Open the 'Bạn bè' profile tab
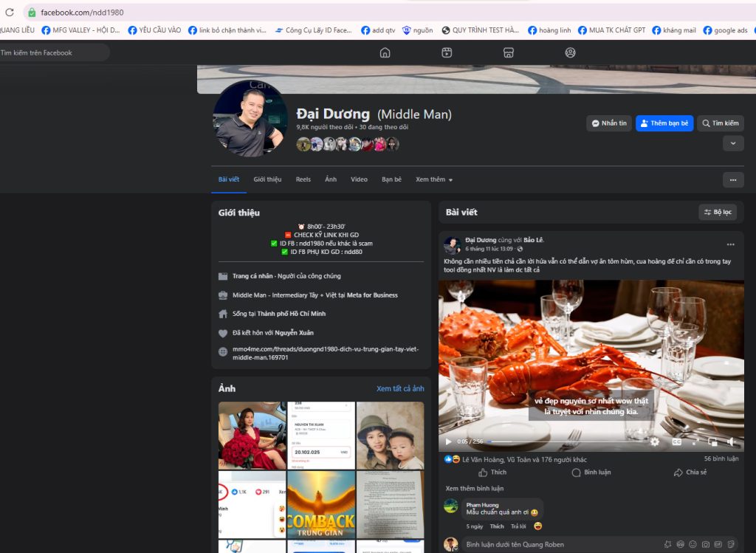Viewport: 756px width, 553px height. click(x=391, y=179)
